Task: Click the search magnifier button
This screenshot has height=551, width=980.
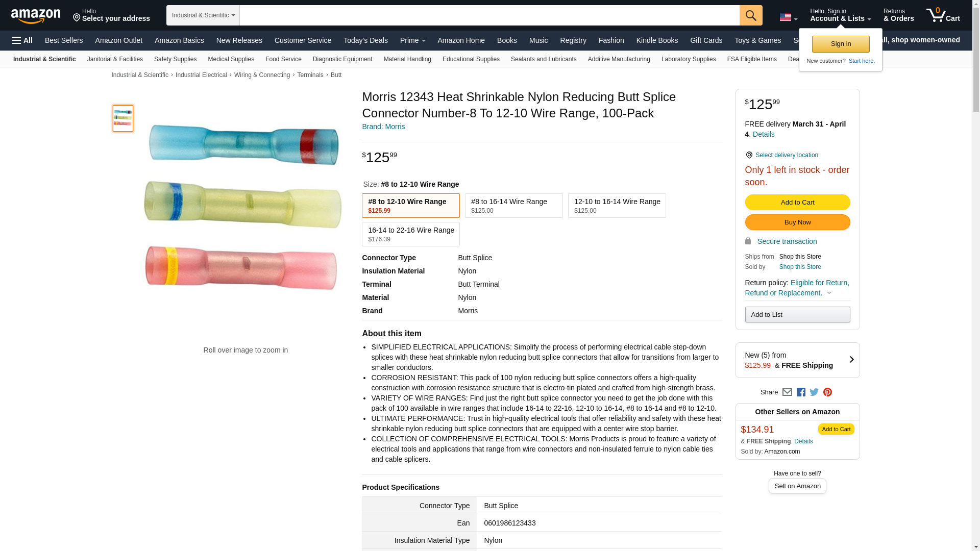Action: 750,15
